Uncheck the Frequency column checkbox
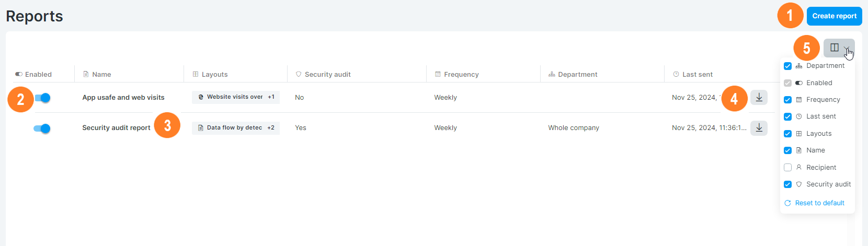The width and height of the screenshot is (868, 246). 787,100
